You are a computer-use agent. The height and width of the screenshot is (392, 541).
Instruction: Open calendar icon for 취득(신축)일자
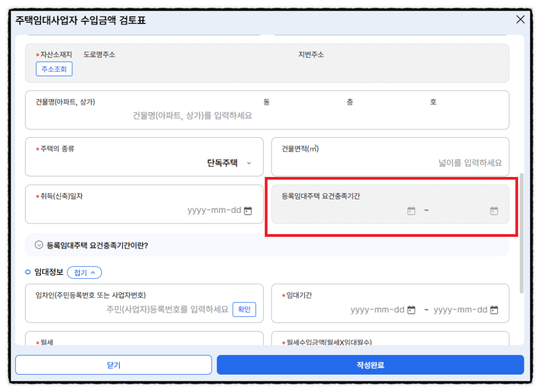tap(248, 211)
